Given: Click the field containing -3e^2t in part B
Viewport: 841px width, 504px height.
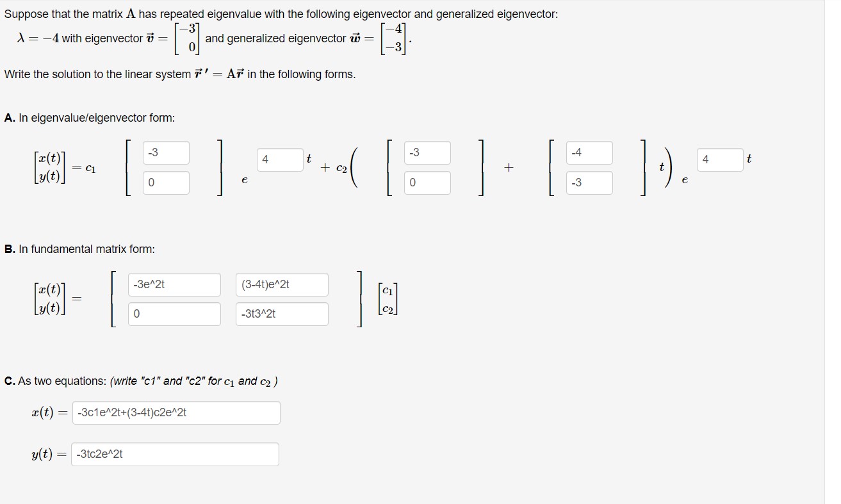Looking at the screenshot, I should pos(174,284).
